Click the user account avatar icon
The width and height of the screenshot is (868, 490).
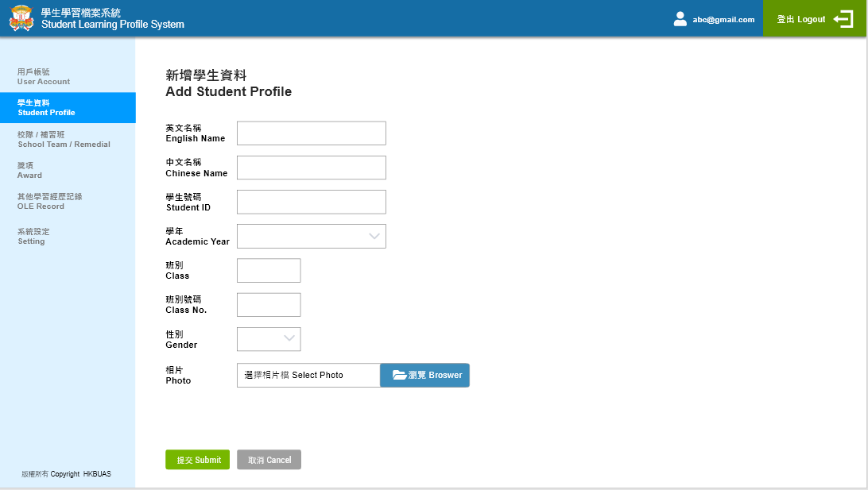point(680,19)
